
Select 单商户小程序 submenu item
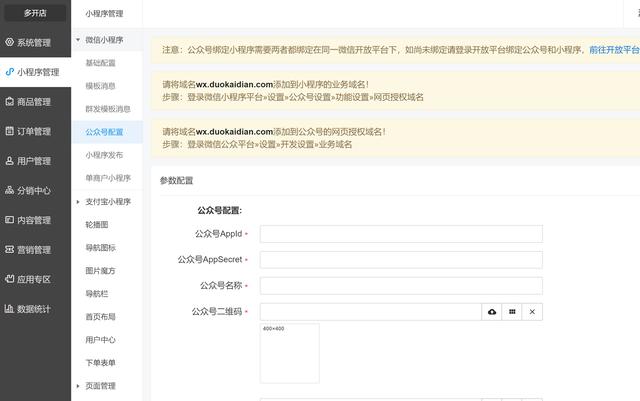pos(108,178)
